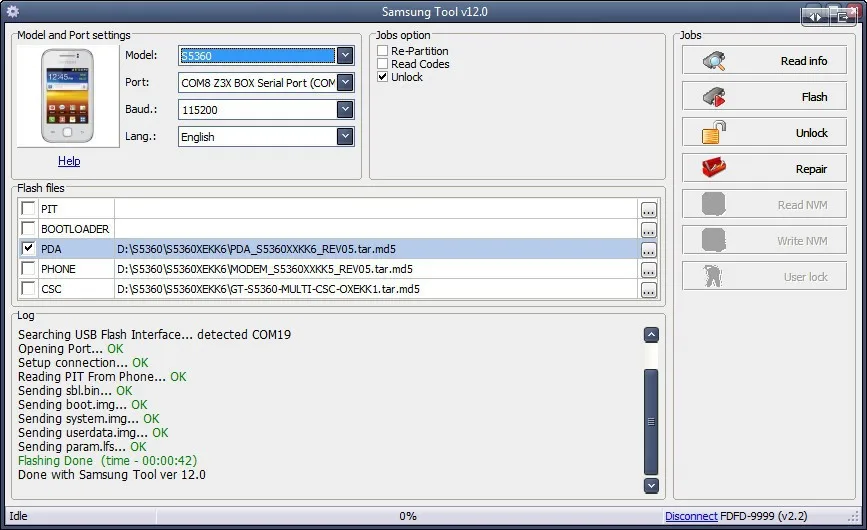Click the Unlock padlock icon
The width and height of the screenshot is (867, 530).
click(714, 133)
